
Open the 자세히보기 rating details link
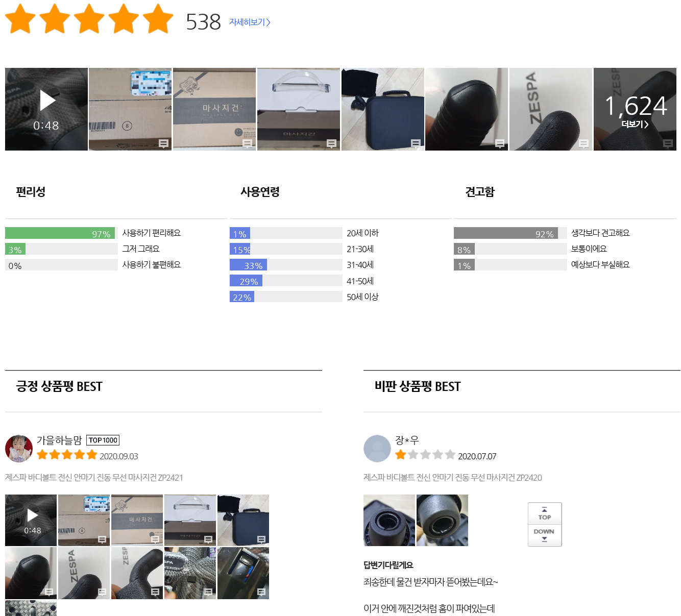pyautogui.click(x=250, y=22)
